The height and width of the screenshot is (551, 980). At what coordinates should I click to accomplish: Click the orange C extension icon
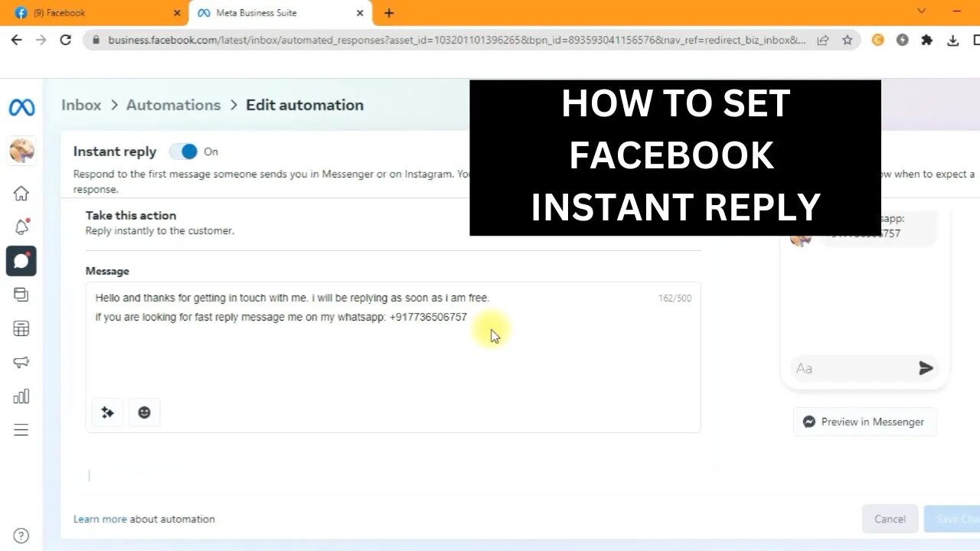tap(878, 40)
